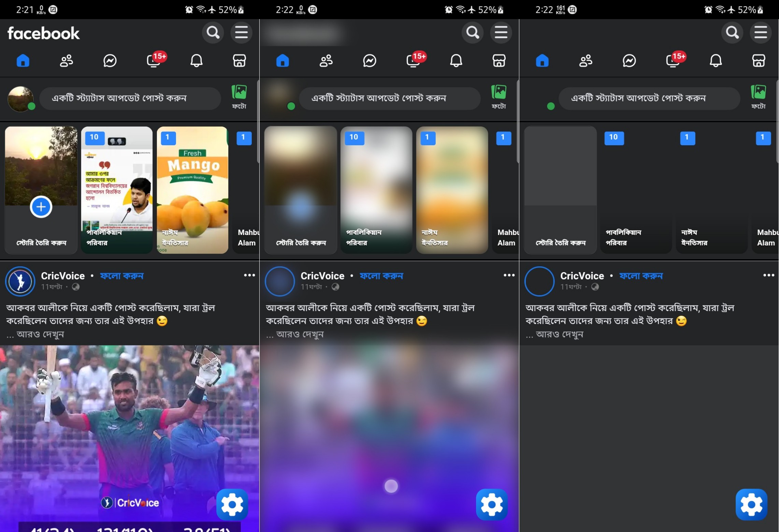
Task: Open the sharp story card with 10 badge
Action: pos(117,190)
